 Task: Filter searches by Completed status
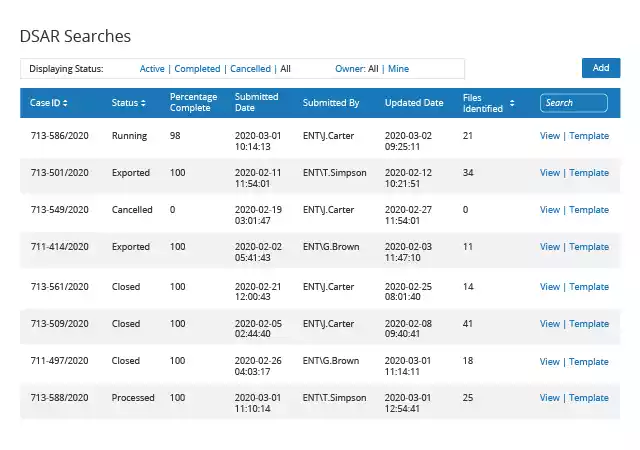click(x=197, y=69)
